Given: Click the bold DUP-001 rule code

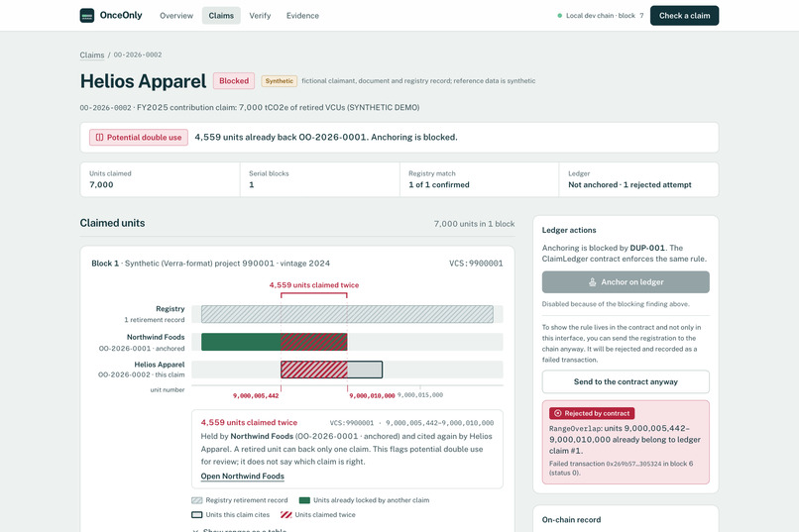Looking at the screenshot, I should click(647, 248).
